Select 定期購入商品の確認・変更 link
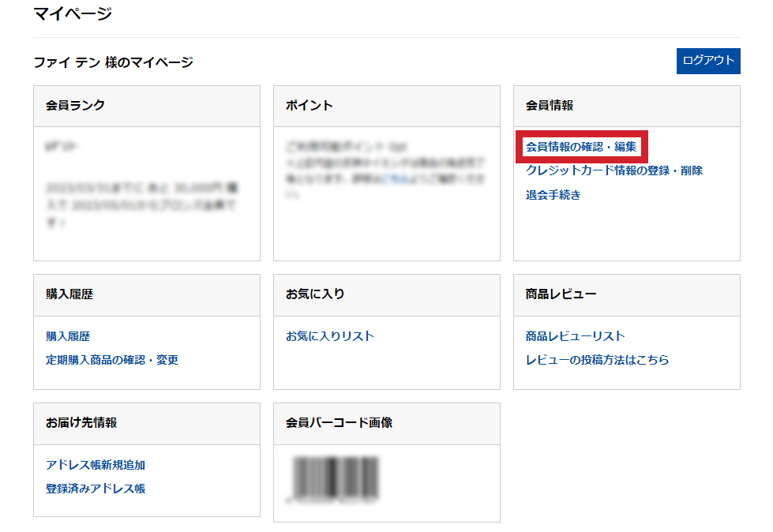Viewport: 773px width, 532px height. 112,360
